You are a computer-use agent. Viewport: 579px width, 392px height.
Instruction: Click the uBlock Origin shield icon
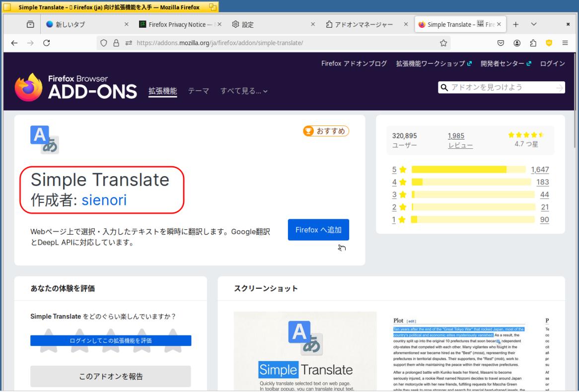(x=549, y=43)
